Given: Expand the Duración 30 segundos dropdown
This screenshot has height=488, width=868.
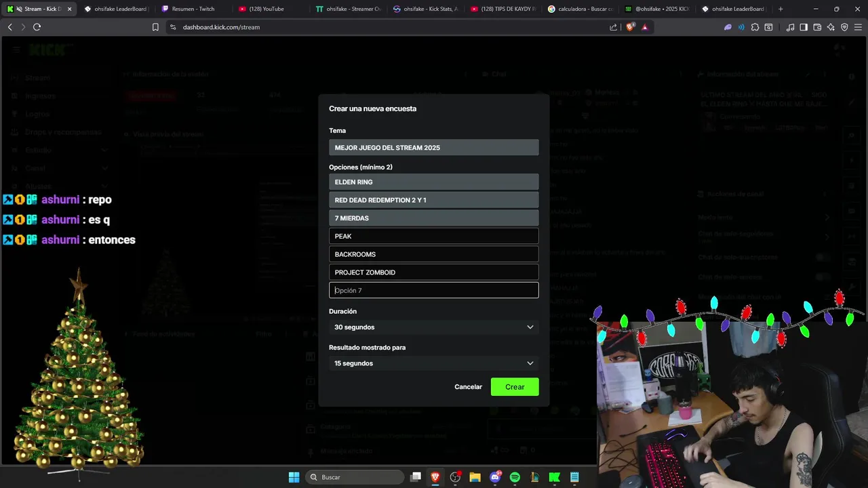Looking at the screenshot, I should 434,327.
